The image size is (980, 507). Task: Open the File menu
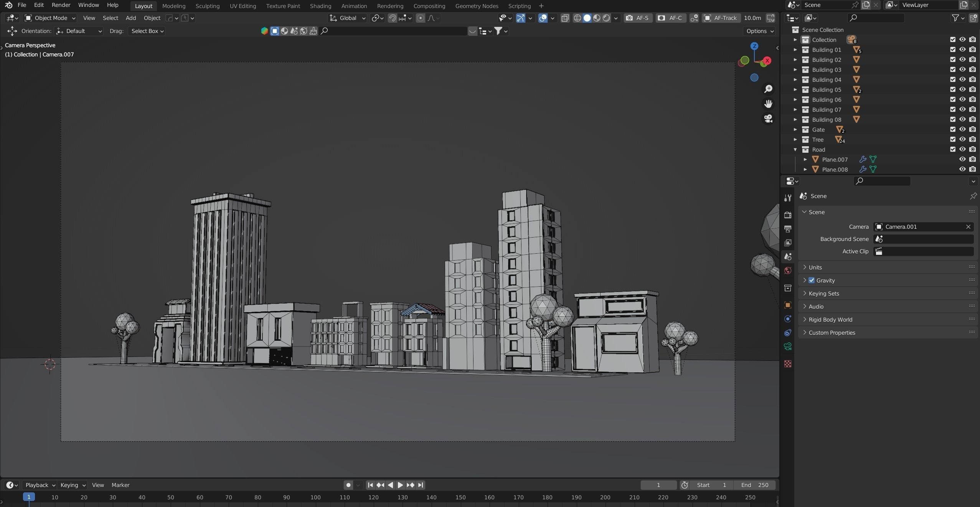pos(22,5)
